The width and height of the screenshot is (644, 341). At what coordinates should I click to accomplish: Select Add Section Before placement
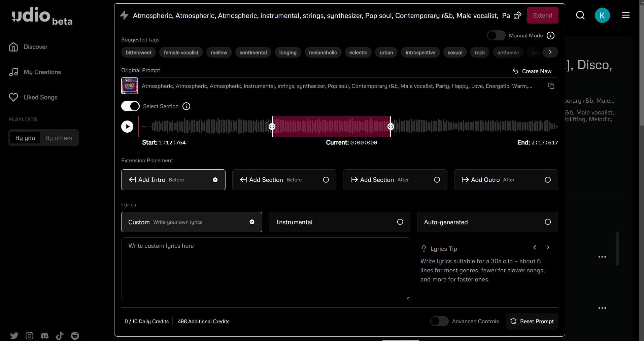pos(284,180)
